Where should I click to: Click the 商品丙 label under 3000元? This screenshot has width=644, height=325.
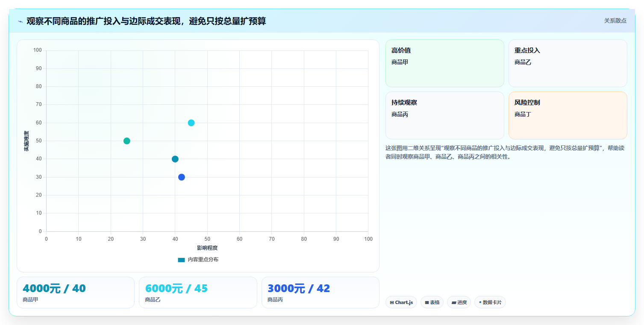pos(275,300)
